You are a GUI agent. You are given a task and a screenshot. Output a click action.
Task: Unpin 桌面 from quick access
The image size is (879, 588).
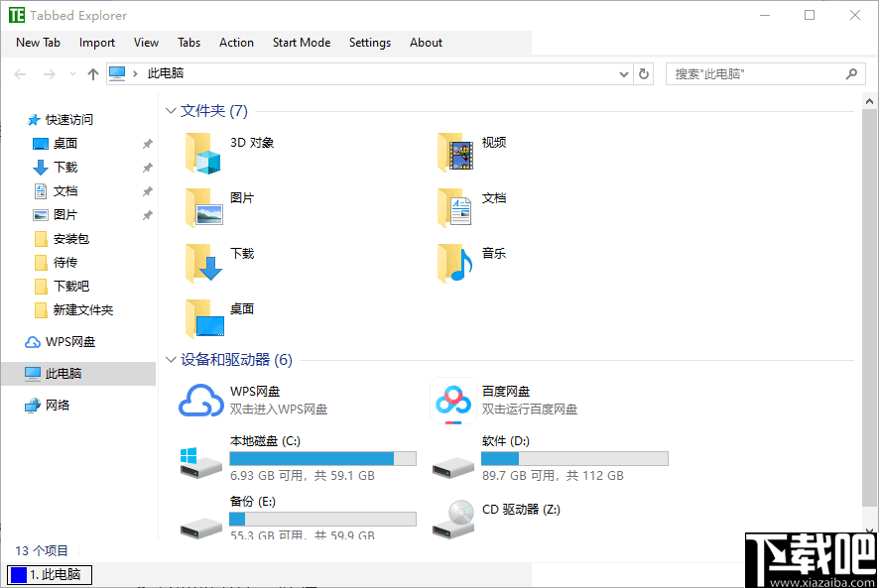click(x=147, y=143)
